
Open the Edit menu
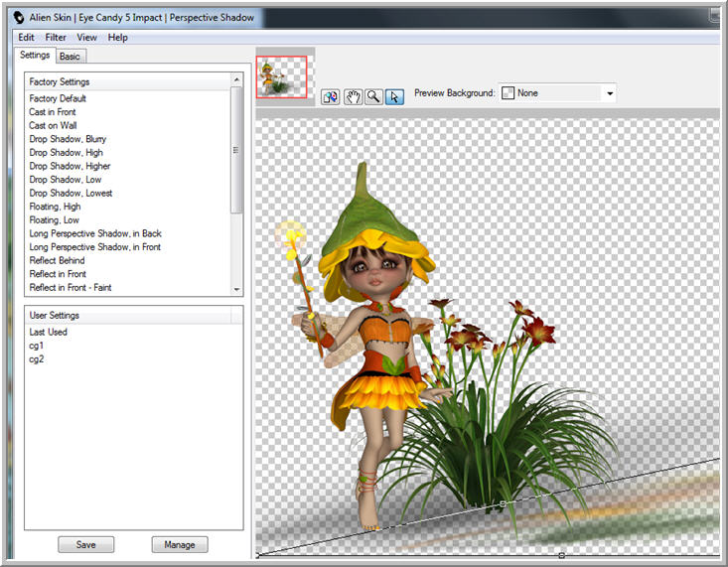click(x=26, y=37)
